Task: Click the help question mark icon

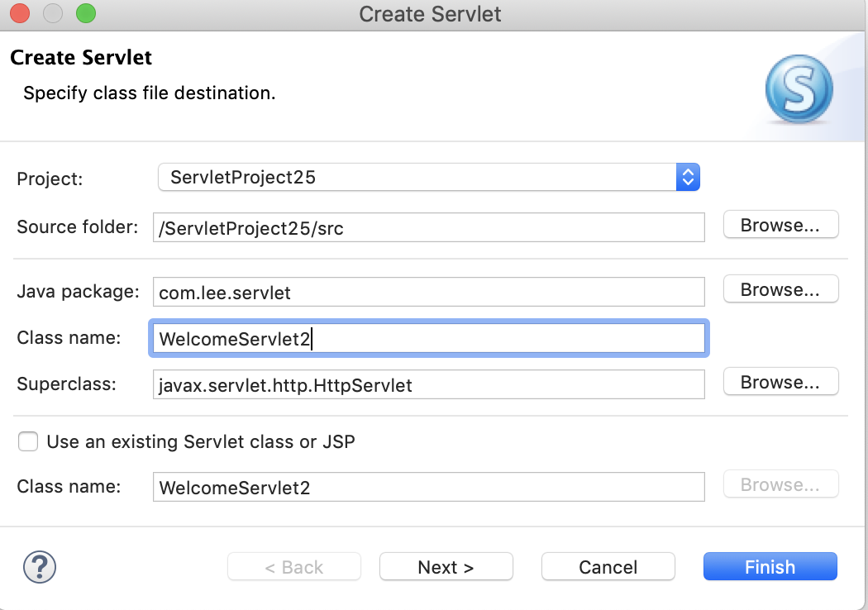Action: point(39,568)
